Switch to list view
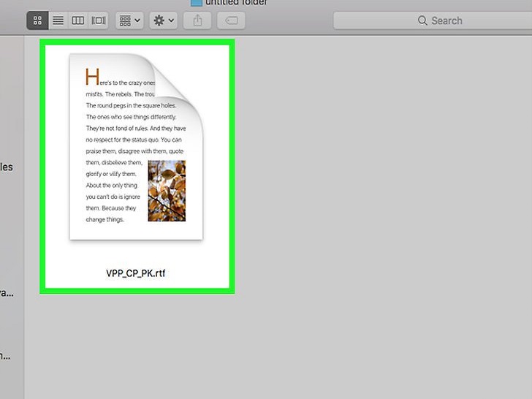 [x=58, y=20]
